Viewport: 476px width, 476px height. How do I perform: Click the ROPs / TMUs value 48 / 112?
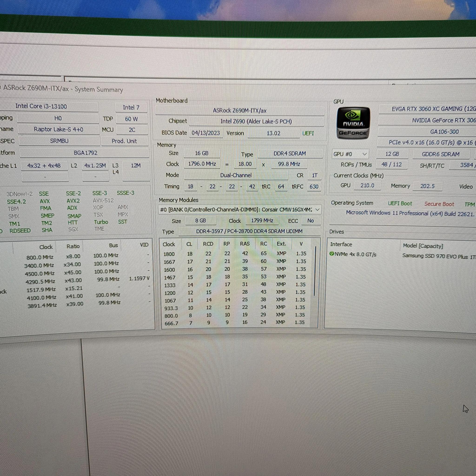[x=391, y=165]
